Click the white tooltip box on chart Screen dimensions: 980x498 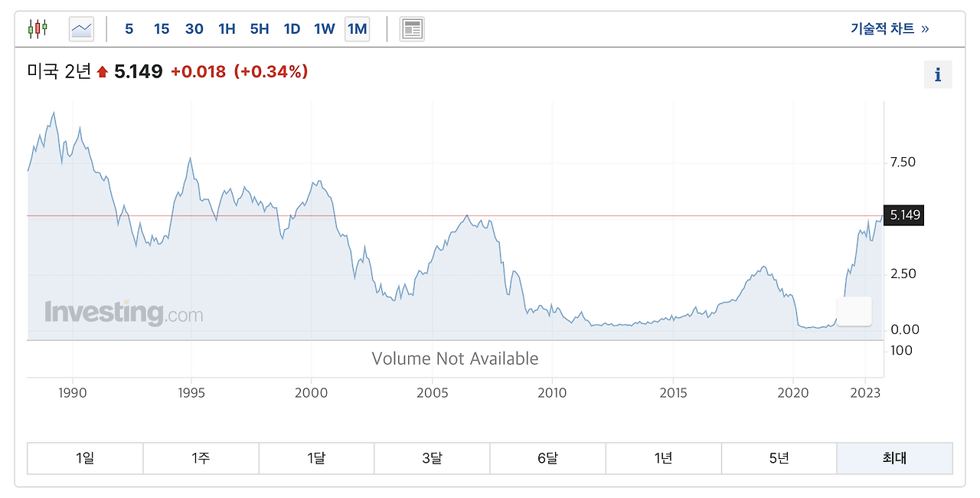[854, 311]
